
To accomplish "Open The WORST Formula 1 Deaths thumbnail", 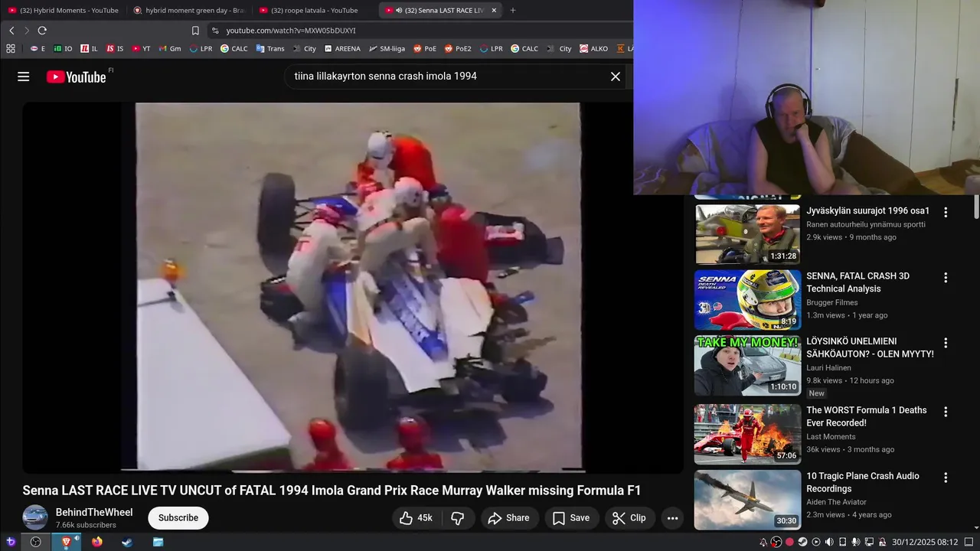I will point(748,434).
